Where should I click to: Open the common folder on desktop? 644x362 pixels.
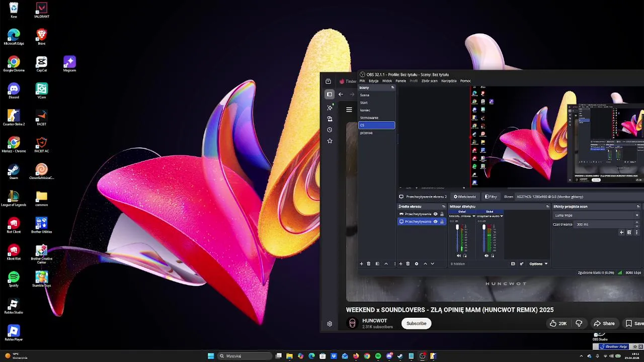pyautogui.click(x=41, y=199)
